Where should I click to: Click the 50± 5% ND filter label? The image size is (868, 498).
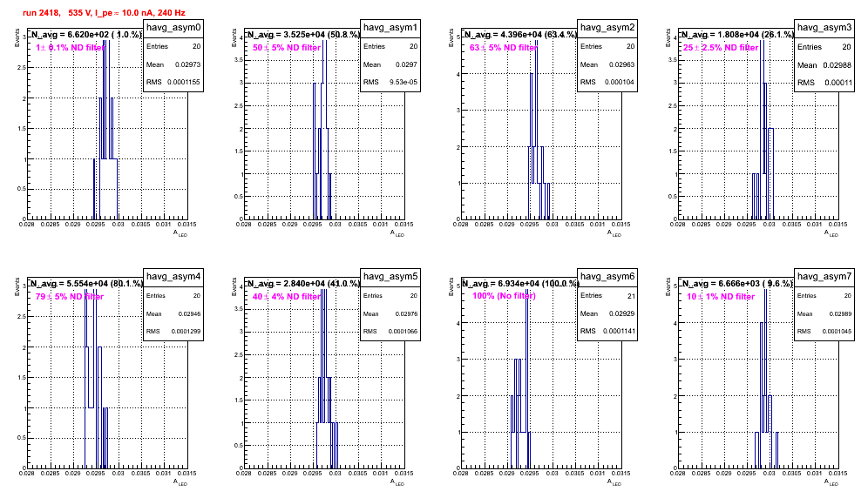click(x=287, y=48)
